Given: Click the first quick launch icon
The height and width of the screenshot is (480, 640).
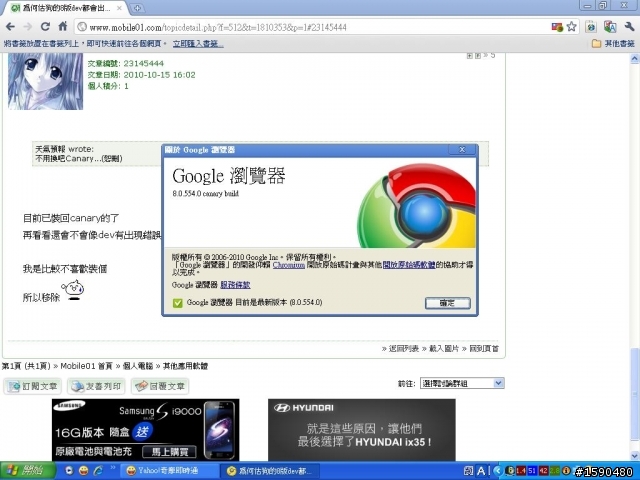Looking at the screenshot, I should (x=69, y=471).
